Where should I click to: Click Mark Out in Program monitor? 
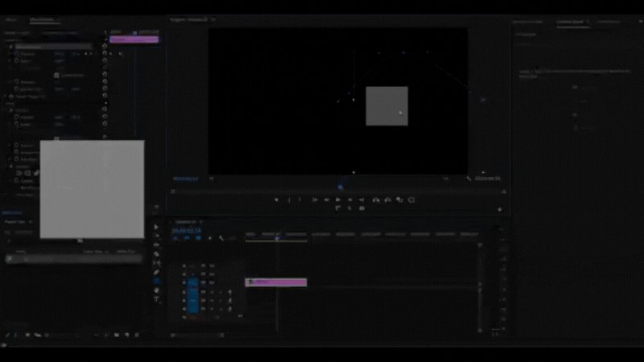point(300,200)
